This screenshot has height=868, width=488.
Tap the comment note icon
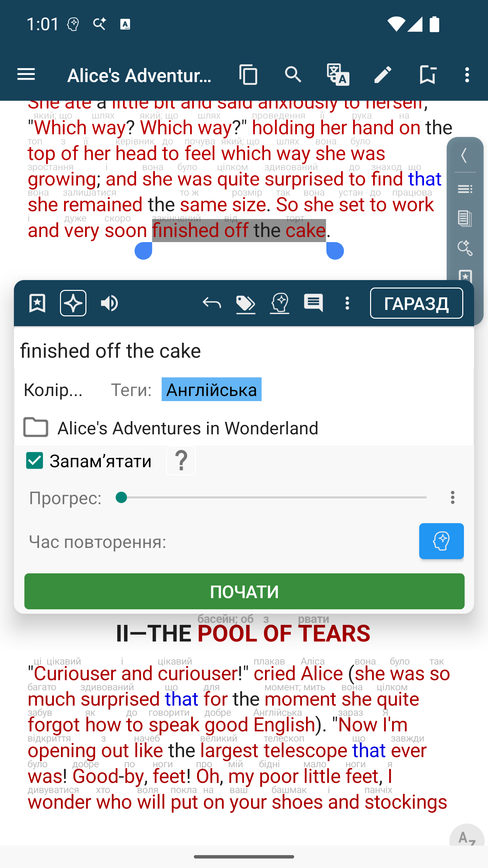pos(313,303)
